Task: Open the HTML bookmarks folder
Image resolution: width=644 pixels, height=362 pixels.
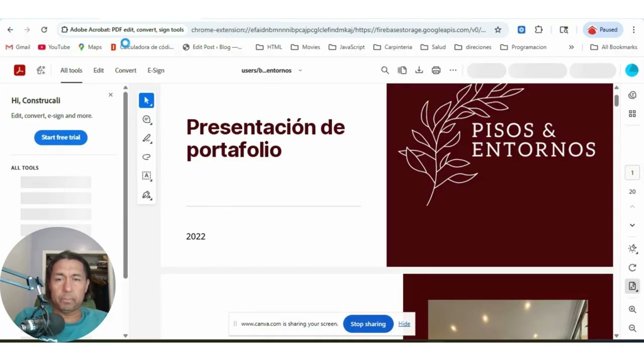Action: [x=269, y=47]
